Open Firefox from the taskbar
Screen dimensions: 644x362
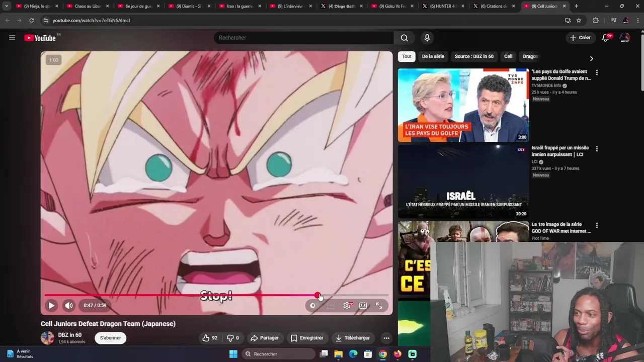[397, 354]
